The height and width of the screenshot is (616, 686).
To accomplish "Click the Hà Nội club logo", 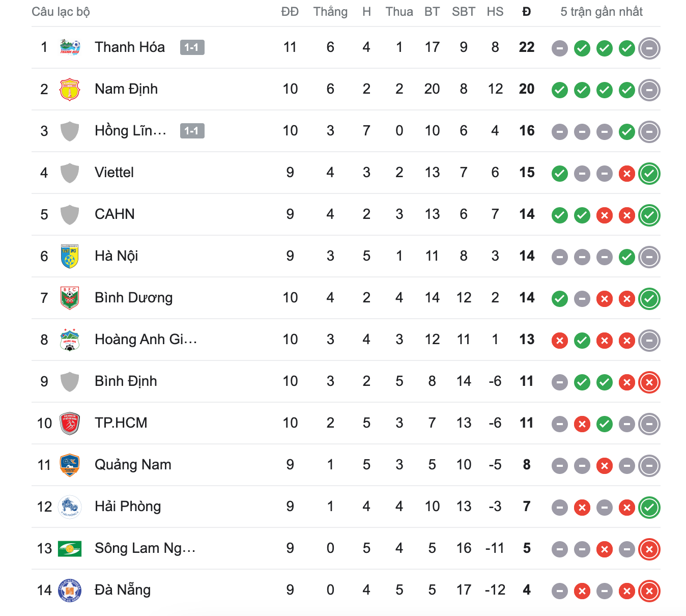I will (70, 257).
